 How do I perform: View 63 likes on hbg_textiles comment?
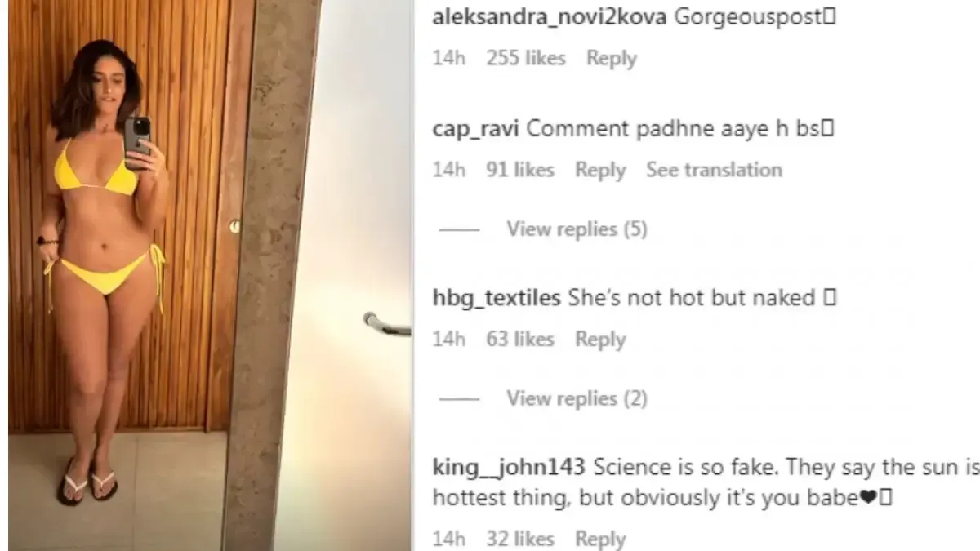click(x=520, y=340)
